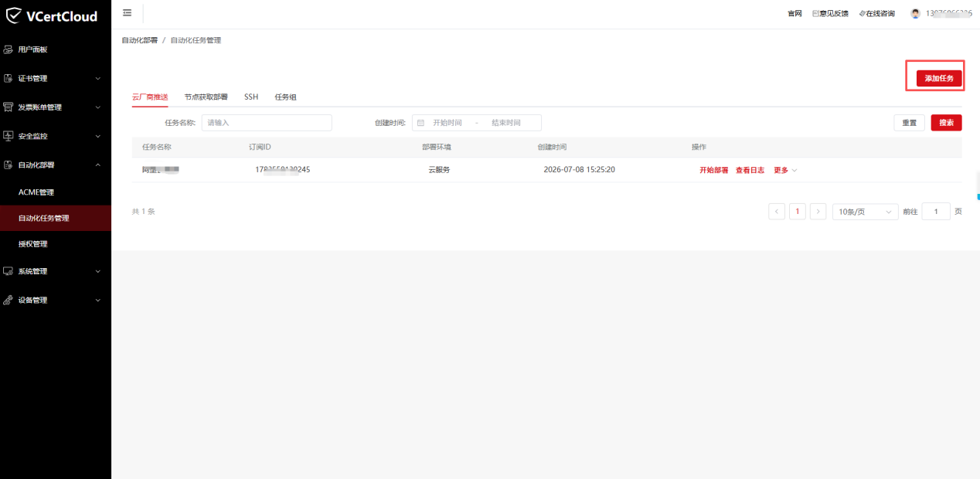Switch to the 任务组 tab
This screenshot has height=479, width=980.
tap(285, 97)
